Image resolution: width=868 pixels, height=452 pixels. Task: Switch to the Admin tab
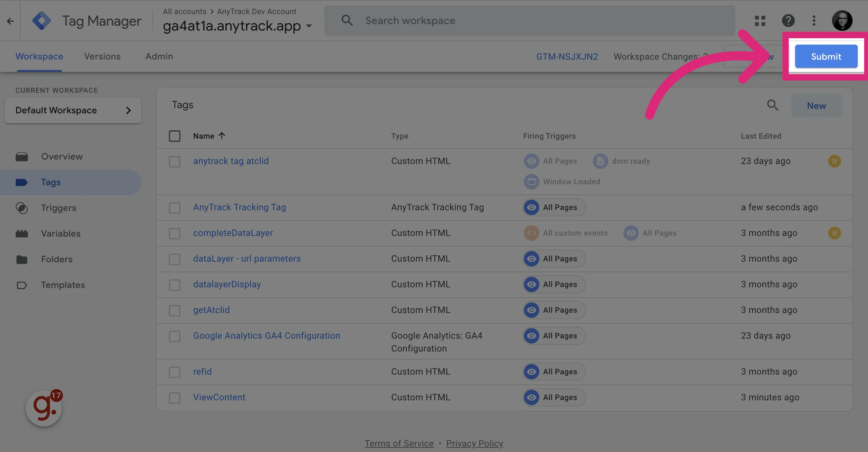point(159,56)
